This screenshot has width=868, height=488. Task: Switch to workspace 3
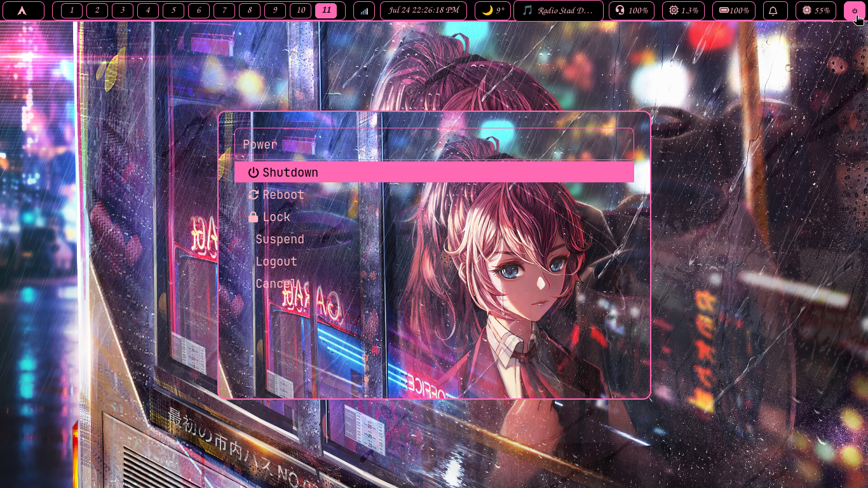coord(123,11)
